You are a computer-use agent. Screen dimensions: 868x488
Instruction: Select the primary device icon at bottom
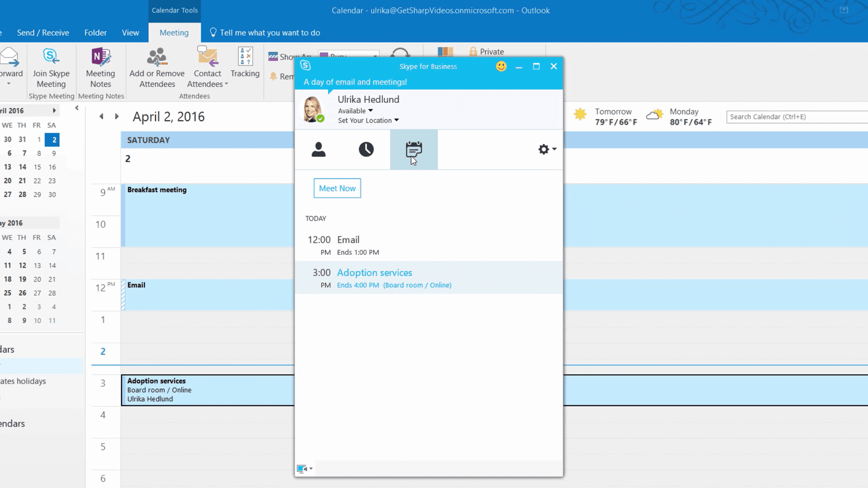tap(304, 468)
